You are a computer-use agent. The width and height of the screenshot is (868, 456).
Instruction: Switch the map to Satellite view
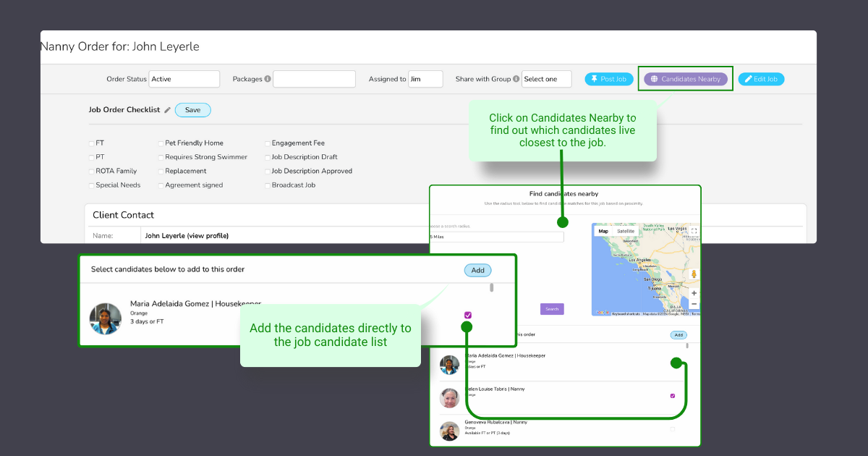tap(626, 231)
